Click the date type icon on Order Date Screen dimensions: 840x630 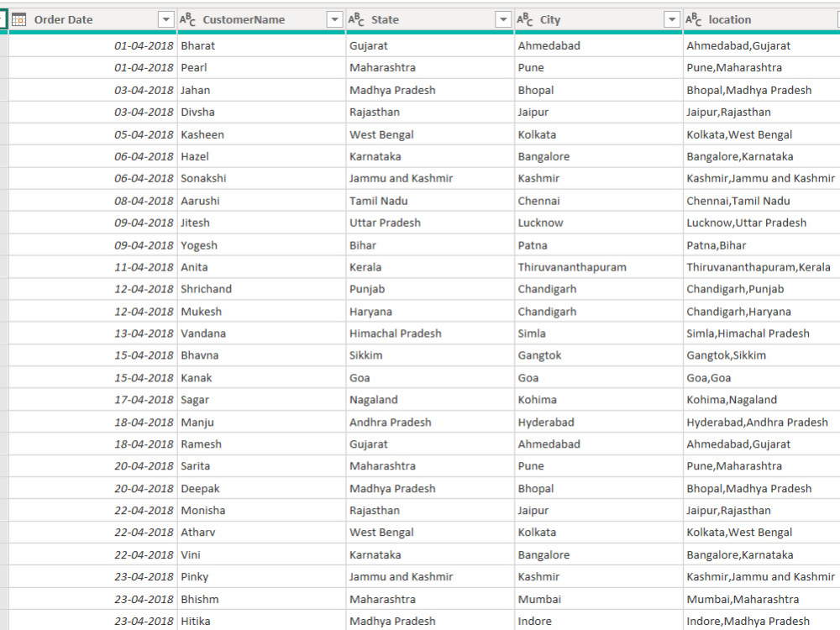click(18, 20)
